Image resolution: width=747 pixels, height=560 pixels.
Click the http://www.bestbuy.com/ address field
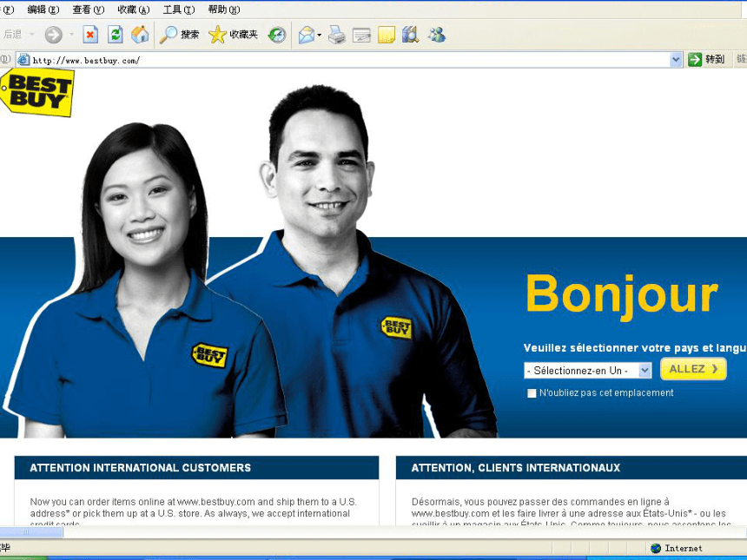point(350,60)
